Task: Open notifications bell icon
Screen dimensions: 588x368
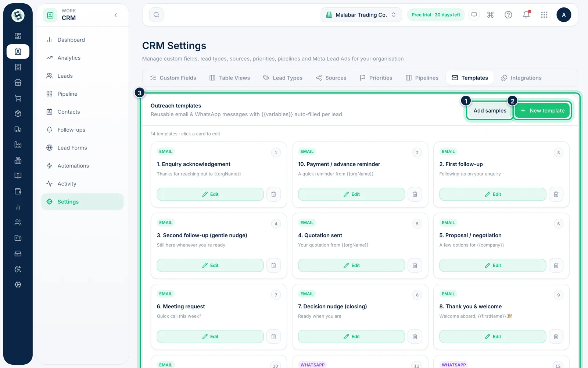Action: pyautogui.click(x=526, y=15)
